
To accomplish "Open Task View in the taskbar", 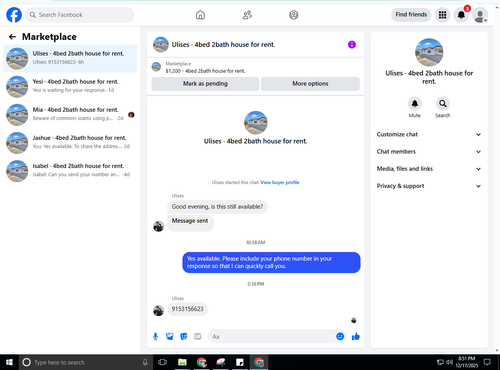I will click(162, 362).
